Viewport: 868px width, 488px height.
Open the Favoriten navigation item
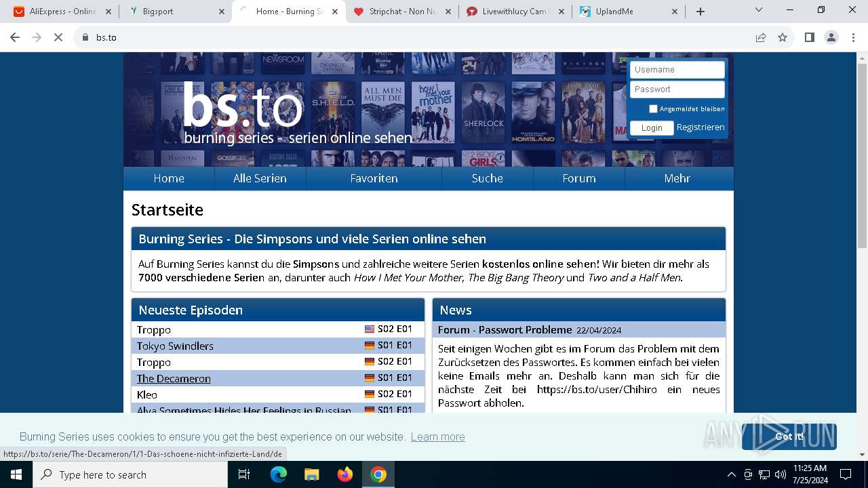click(x=374, y=178)
